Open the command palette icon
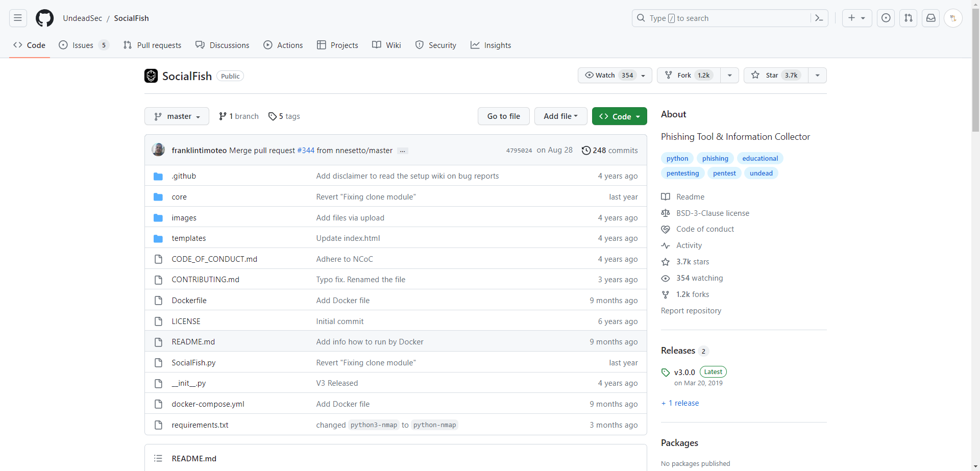980x471 pixels. (x=819, y=18)
